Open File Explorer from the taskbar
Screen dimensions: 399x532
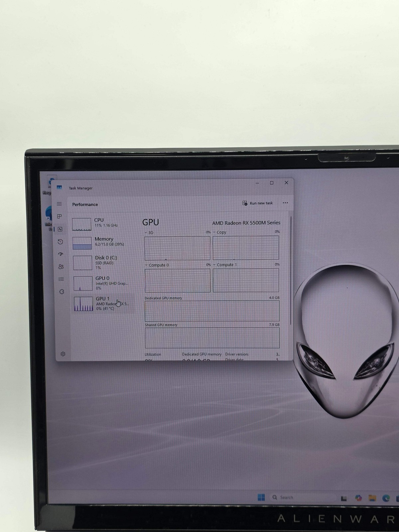(372, 498)
